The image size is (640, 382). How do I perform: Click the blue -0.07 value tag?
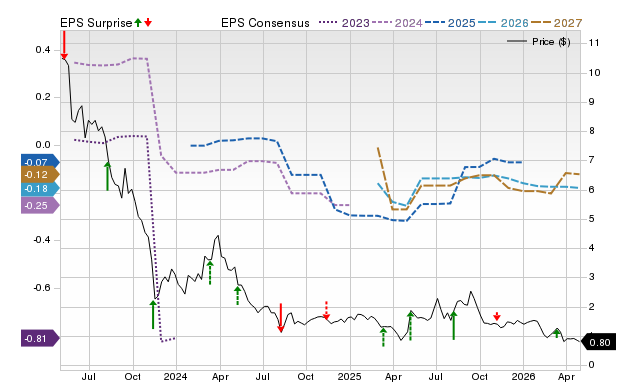point(40,162)
